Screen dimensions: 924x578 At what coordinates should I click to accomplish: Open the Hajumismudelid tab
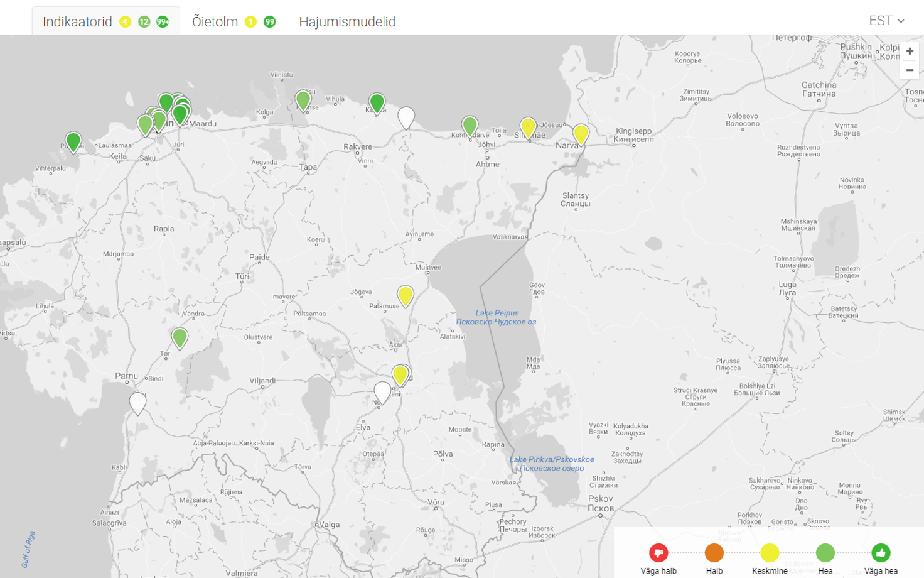coord(347,22)
